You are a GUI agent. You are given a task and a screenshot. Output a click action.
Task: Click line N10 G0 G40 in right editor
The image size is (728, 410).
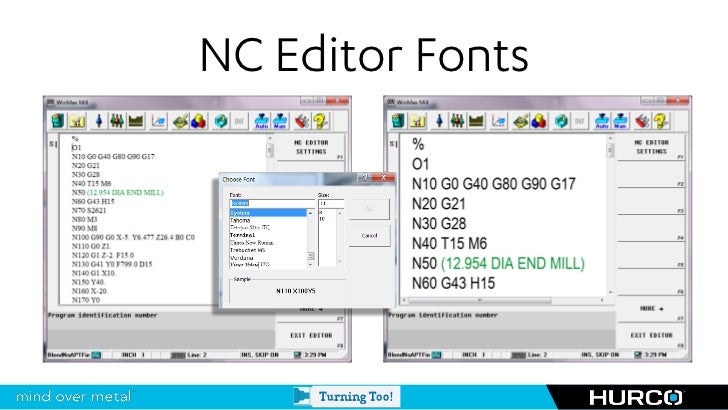494,184
